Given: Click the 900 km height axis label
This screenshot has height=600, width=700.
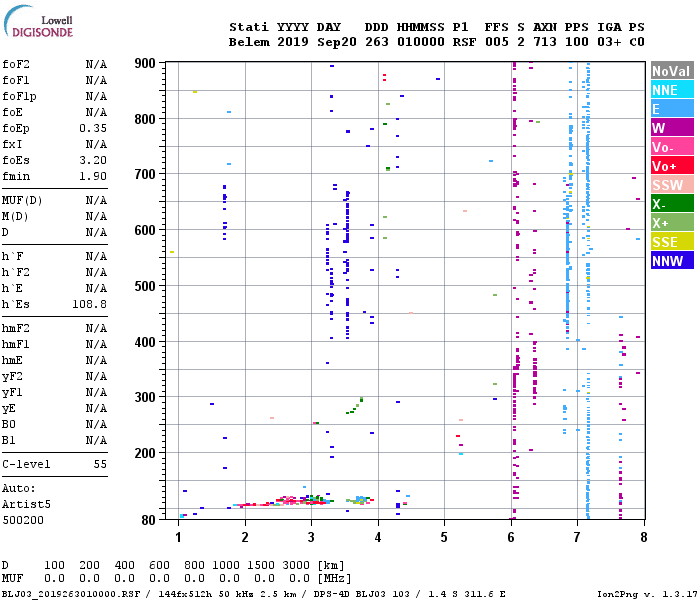Looking at the screenshot, I should coord(145,63).
